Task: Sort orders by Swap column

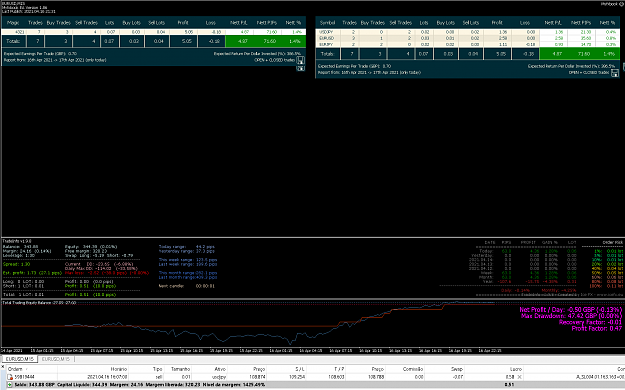Action: coord(457,369)
